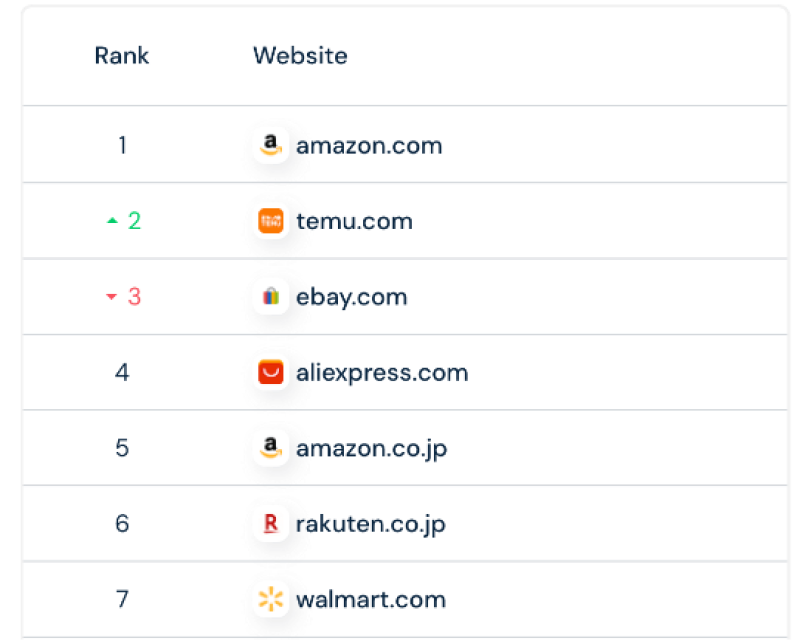Click the green up arrow beside rank 2
The width and height of the screenshot is (800, 641).
click(x=112, y=221)
